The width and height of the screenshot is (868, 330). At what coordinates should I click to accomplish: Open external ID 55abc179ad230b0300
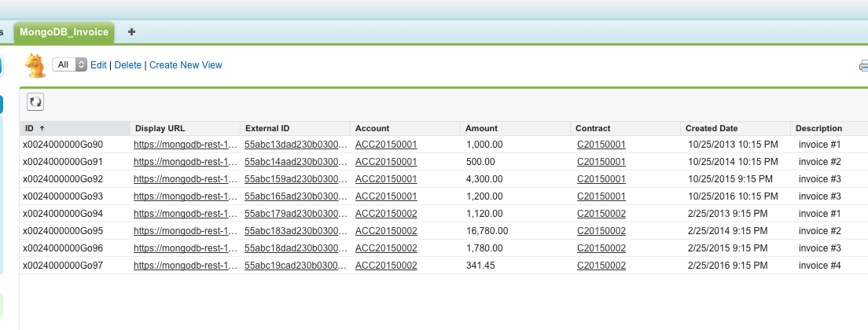(x=296, y=214)
